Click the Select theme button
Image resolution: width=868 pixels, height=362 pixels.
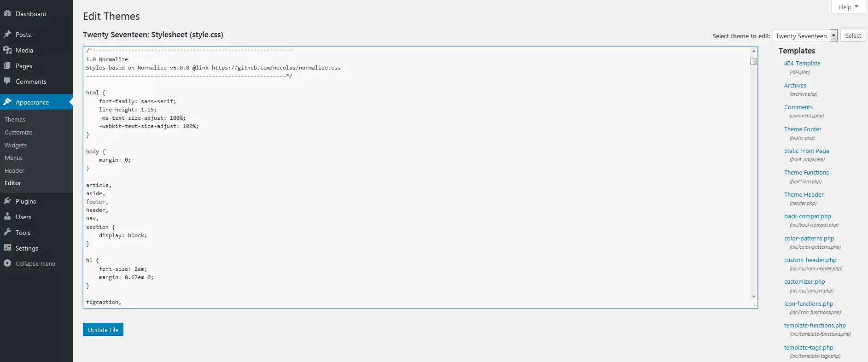pos(853,35)
